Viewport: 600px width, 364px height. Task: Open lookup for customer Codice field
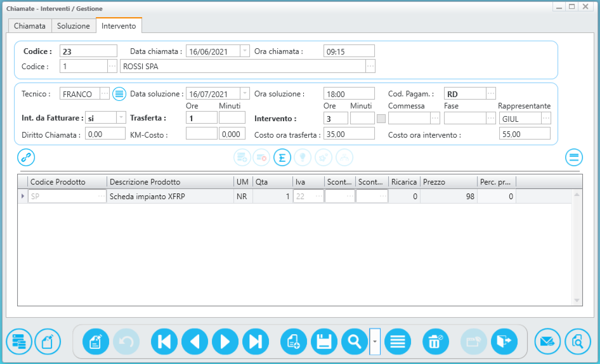tap(112, 66)
